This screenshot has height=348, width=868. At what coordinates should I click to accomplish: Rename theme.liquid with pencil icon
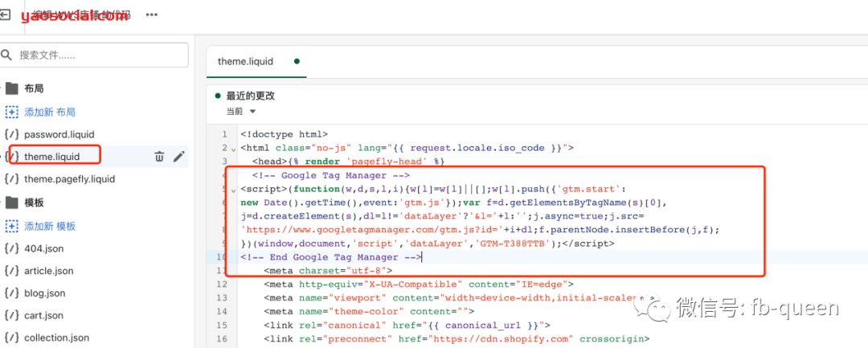tap(178, 157)
